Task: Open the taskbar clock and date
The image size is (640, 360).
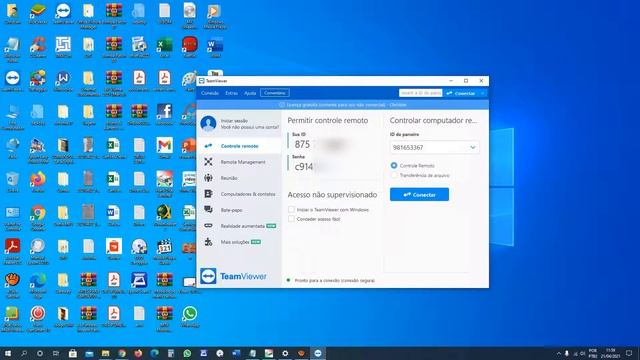Action: tap(611, 353)
